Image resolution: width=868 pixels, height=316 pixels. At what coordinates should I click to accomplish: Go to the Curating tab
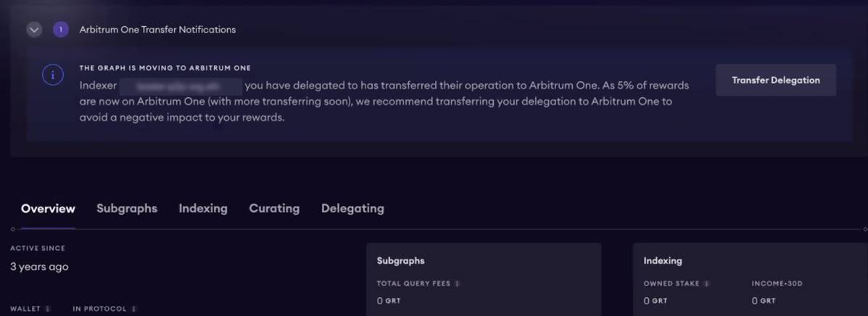(274, 209)
